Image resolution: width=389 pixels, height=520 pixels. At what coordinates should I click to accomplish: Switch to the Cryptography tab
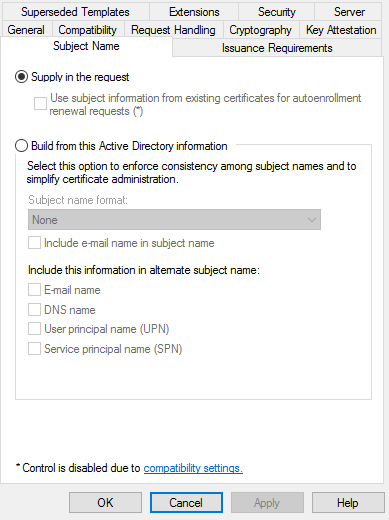click(261, 30)
